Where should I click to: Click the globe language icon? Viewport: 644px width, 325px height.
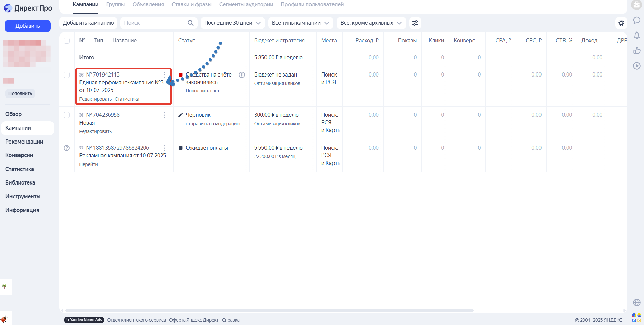click(637, 302)
